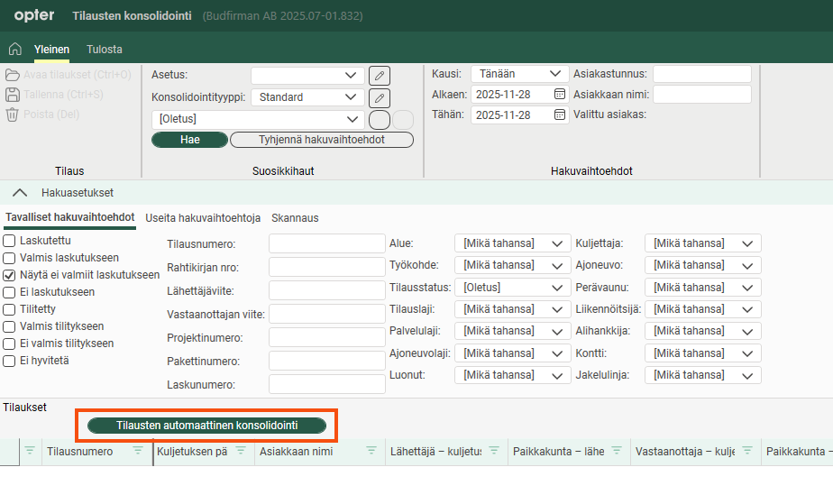Open calendar picker for Tähän date
Viewport: 833px width, 504px height.
tap(559, 115)
